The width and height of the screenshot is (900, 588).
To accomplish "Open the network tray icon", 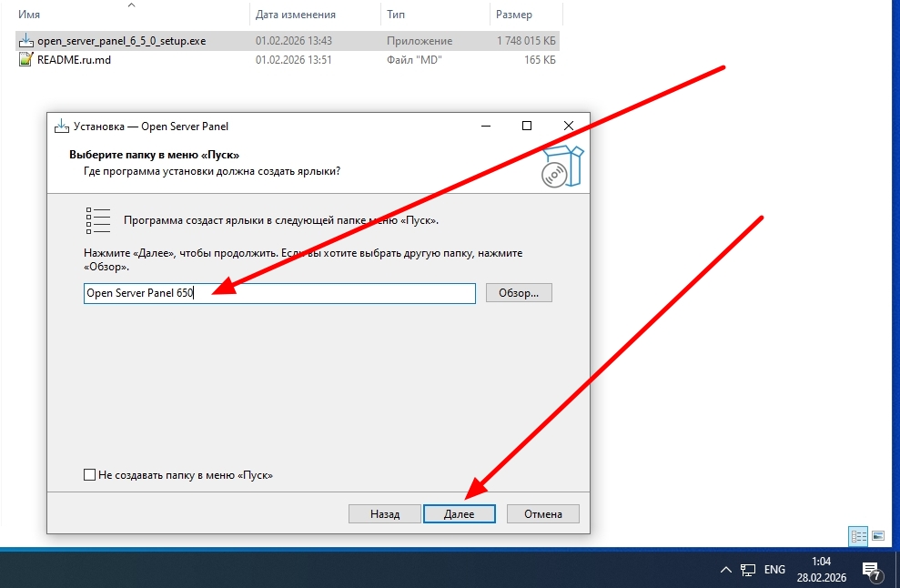I will coord(748,570).
